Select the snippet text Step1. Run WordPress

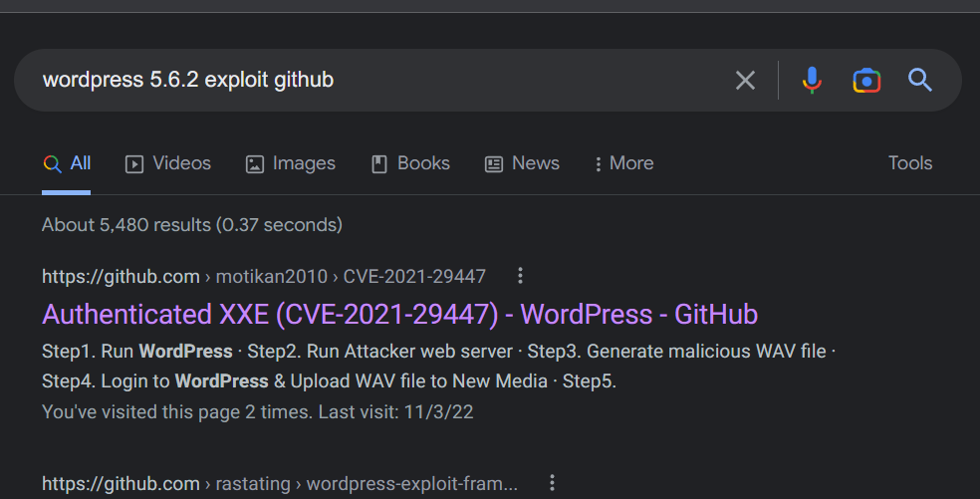(x=136, y=352)
